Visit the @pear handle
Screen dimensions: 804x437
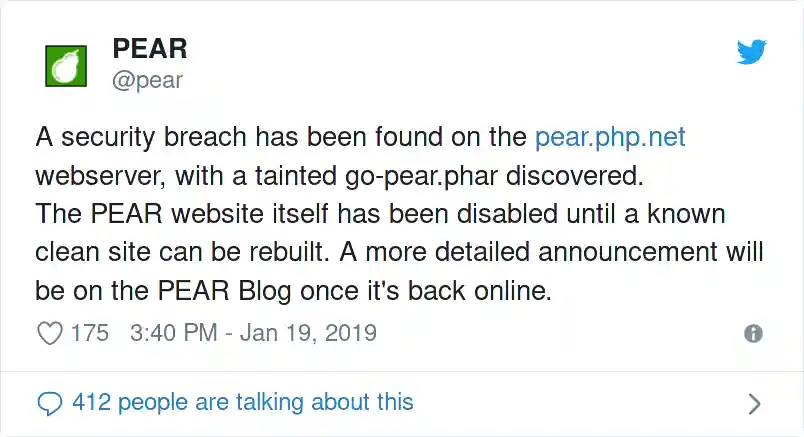147,80
